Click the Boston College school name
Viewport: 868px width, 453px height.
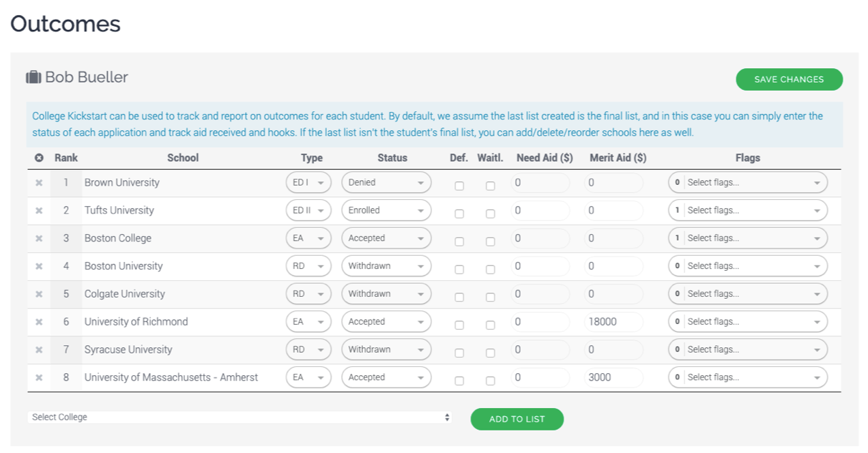coord(118,239)
